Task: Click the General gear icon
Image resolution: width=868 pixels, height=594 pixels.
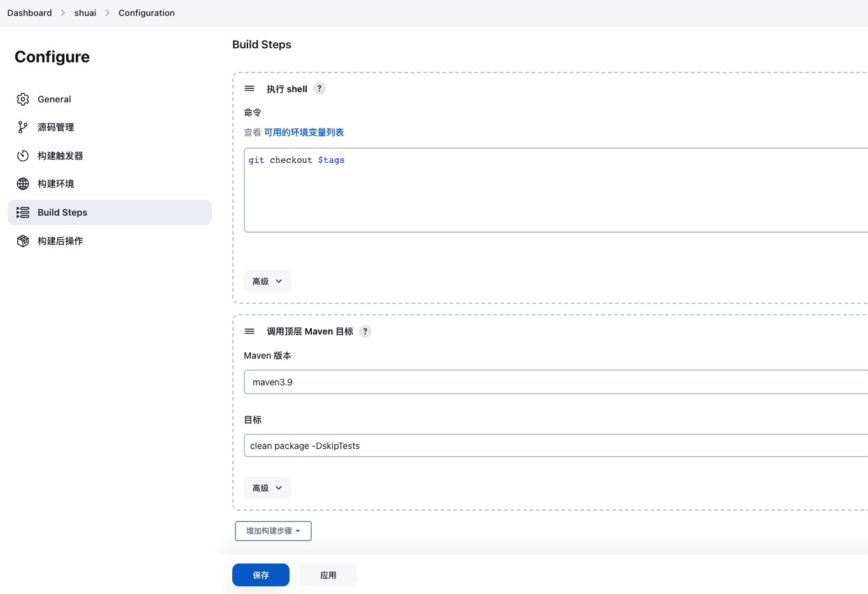Action: coord(23,99)
